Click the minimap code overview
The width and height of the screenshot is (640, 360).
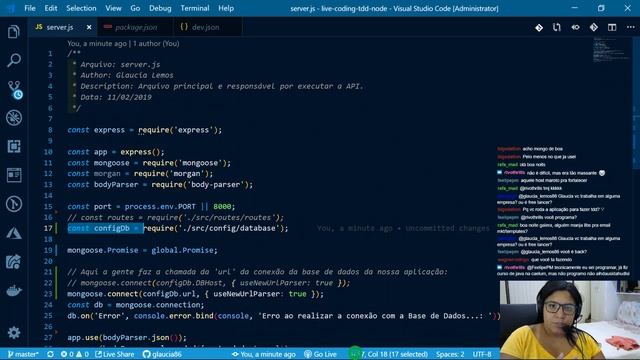[611, 50]
